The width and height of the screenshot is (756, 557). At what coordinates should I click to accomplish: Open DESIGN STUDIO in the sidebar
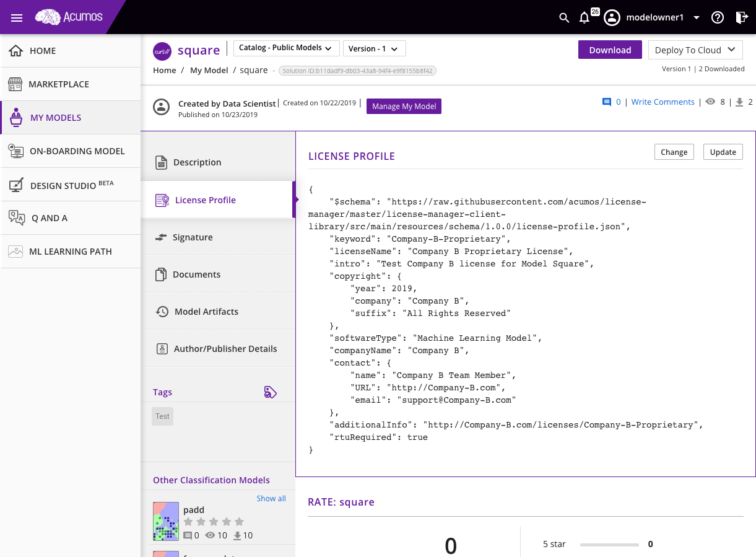71,185
